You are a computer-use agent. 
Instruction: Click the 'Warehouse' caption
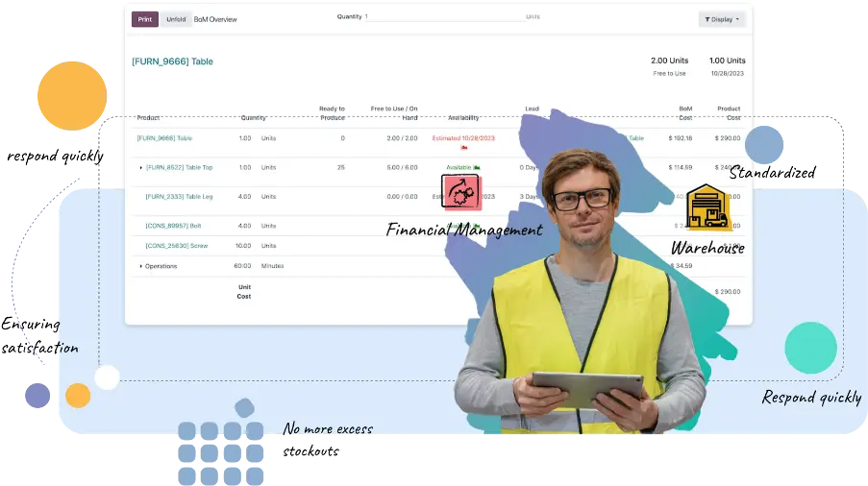707,248
